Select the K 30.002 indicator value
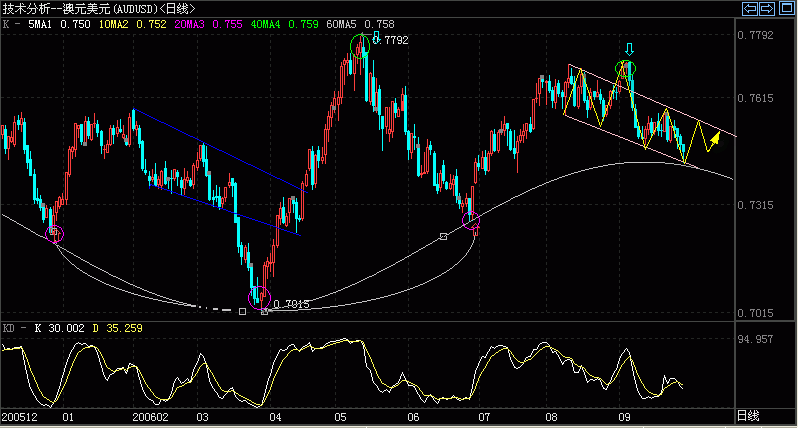The height and width of the screenshot is (428, 798). click(60, 329)
